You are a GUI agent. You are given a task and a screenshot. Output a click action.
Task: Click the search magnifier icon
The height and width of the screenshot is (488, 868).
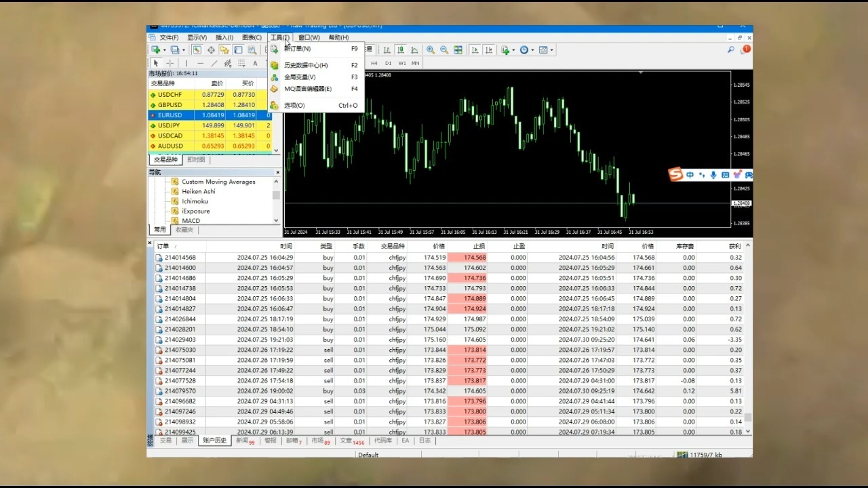click(x=731, y=49)
